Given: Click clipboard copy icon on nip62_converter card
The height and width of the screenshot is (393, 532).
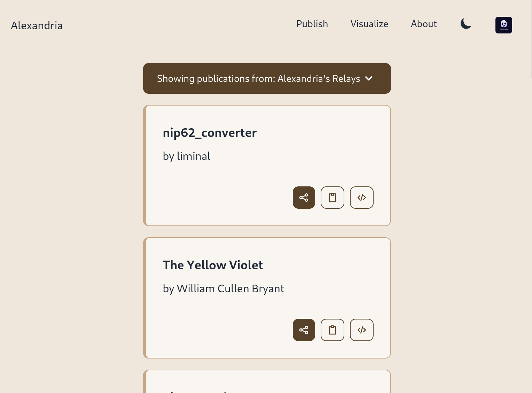Looking at the screenshot, I should tap(332, 198).
